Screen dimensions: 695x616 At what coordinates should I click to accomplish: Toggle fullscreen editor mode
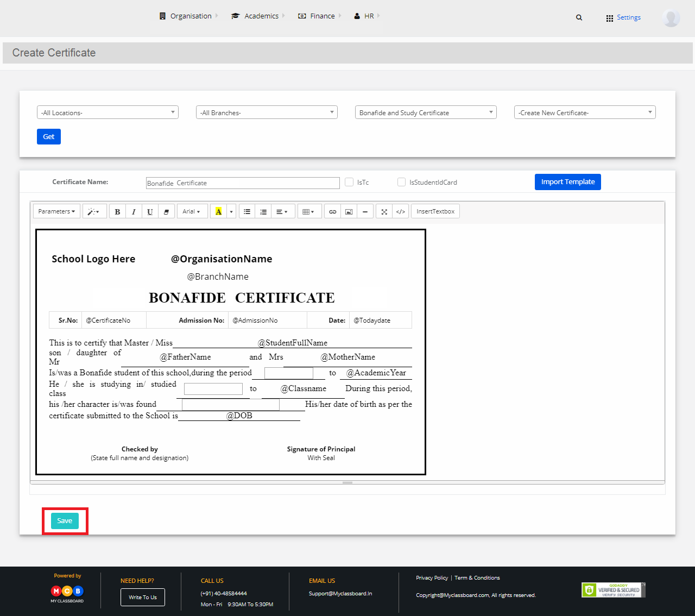(x=384, y=211)
